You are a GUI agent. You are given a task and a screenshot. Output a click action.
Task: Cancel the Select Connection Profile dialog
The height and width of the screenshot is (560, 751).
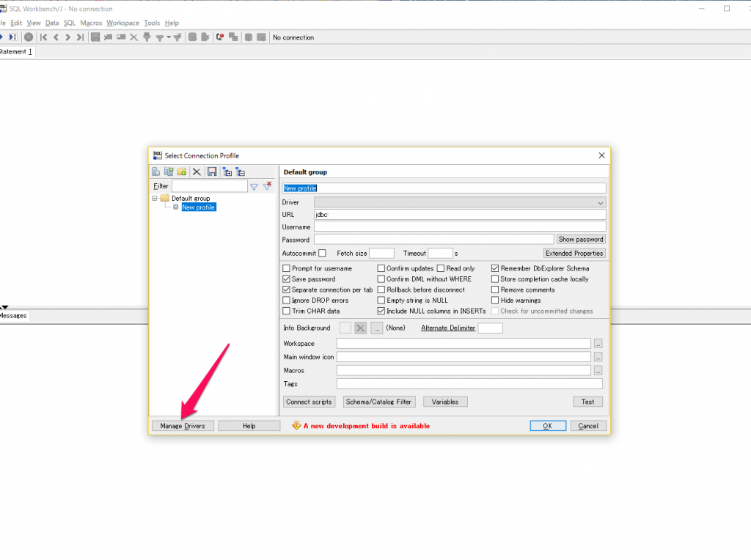coord(588,426)
